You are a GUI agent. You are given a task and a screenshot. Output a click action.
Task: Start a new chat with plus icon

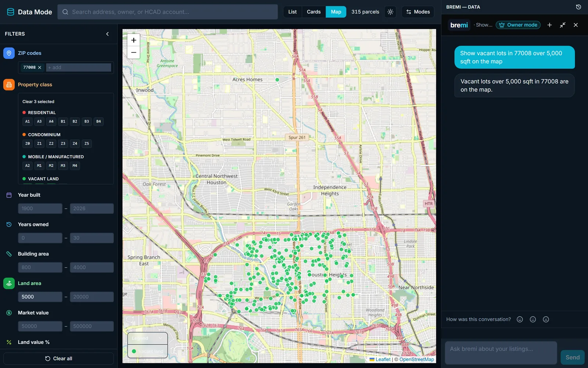tap(549, 25)
